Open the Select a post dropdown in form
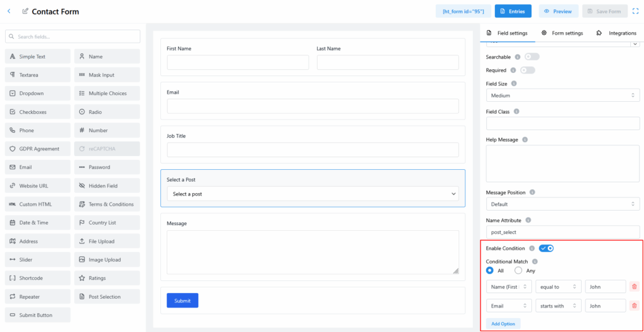Screen dimensions: 644x332 pos(313,194)
